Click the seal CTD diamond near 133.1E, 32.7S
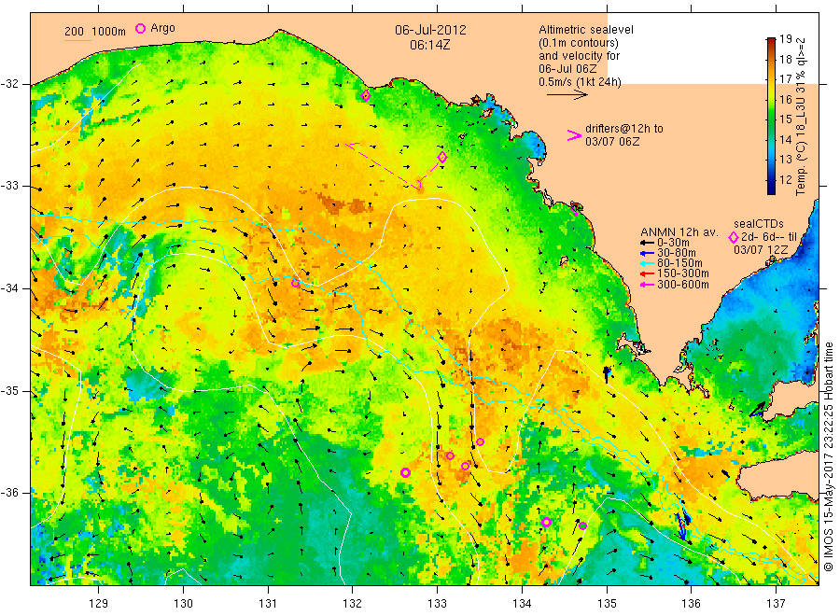This screenshot has width=840, height=616. click(442, 158)
